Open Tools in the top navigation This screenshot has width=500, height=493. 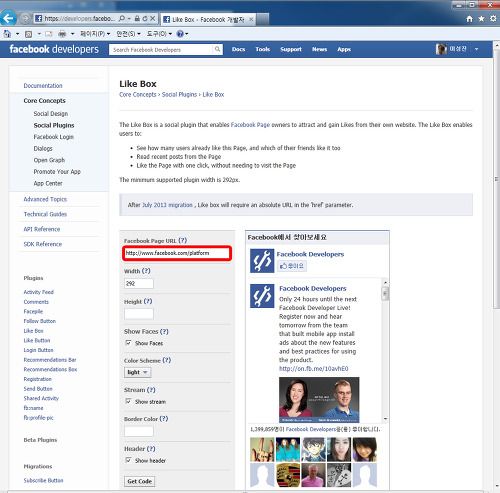click(263, 49)
